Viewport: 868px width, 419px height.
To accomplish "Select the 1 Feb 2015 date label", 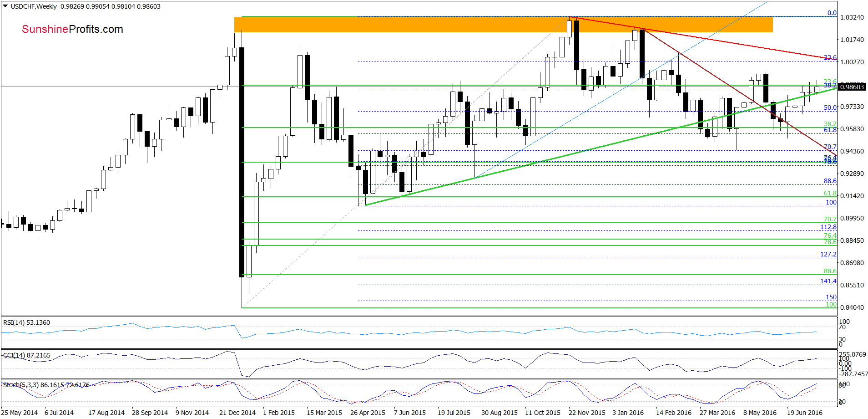I will point(279,413).
